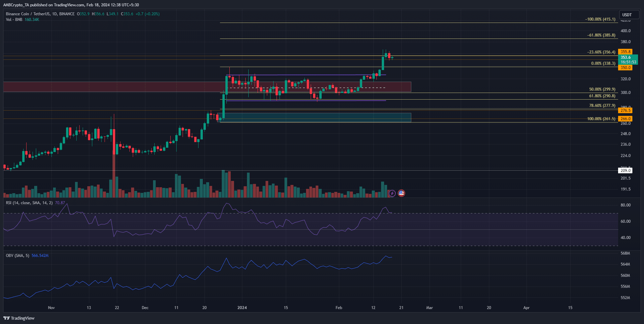Click the orange 276.5 price tag
The width and height of the screenshot is (644, 324).
[x=625, y=111]
